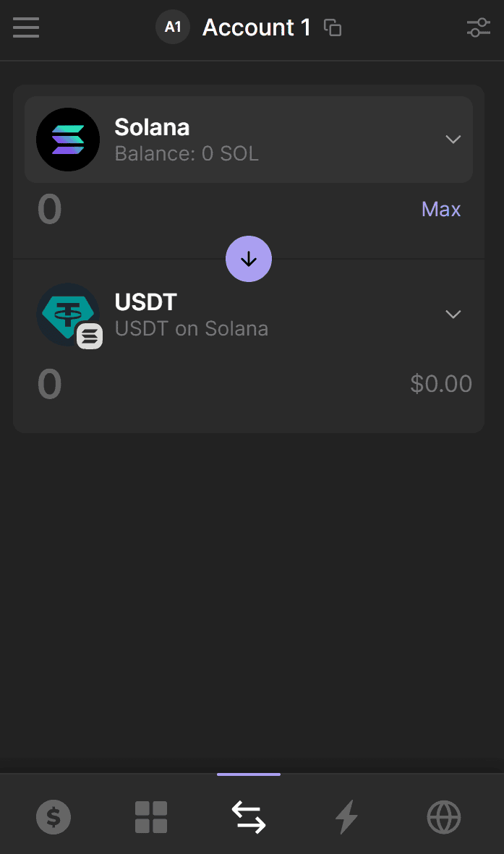
Task: Open swap settings sliders icon
Action: (479, 28)
